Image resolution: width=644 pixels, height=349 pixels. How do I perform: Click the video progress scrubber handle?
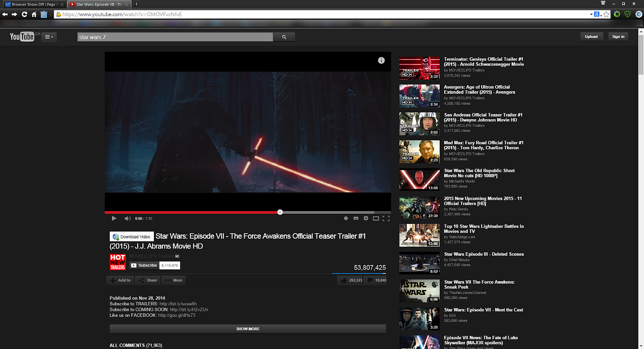[280, 212]
